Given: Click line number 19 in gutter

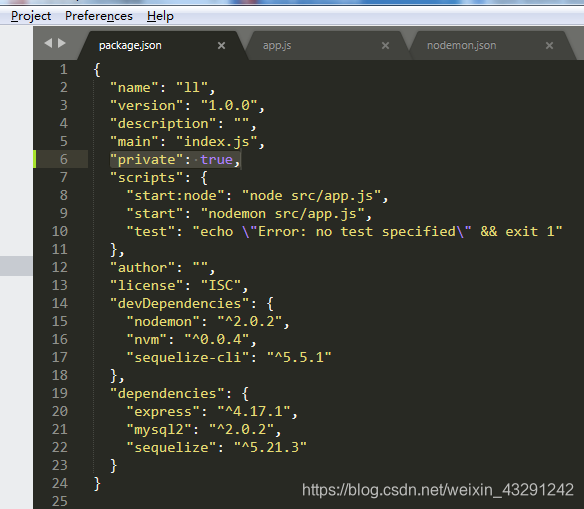Looking at the screenshot, I should pyautogui.click(x=60, y=393).
